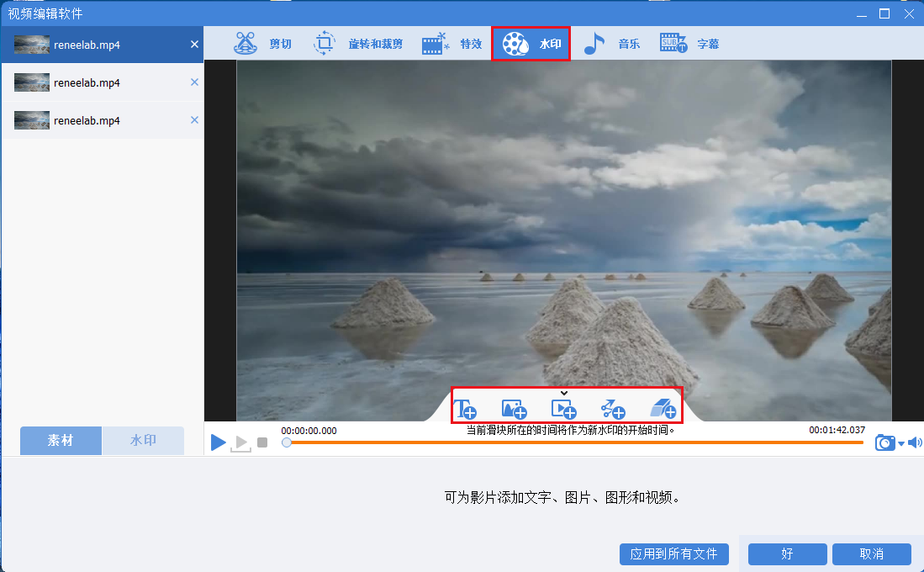This screenshot has width=924, height=572.
Task: Switch to the 特效 effects tab
Action: click(452, 44)
